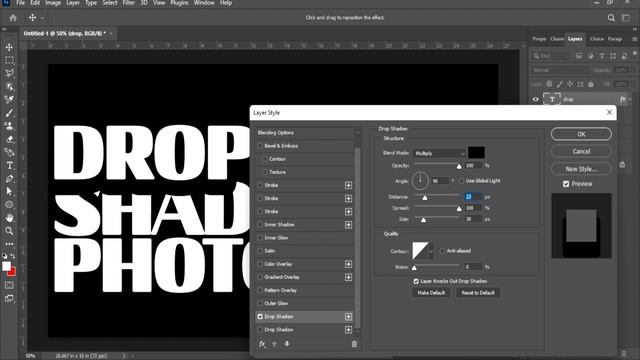Hide the drop text layer eye
640x360 pixels.
point(536,99)
